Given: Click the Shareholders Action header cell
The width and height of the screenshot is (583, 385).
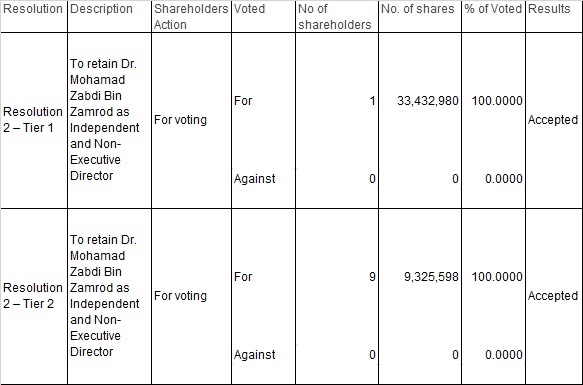Looking at the screenshot, I should coord(191,17).
